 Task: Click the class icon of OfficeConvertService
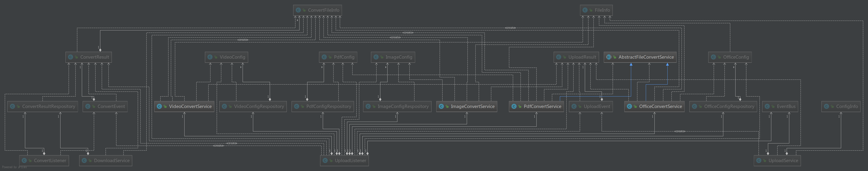[x=629, y=107]
